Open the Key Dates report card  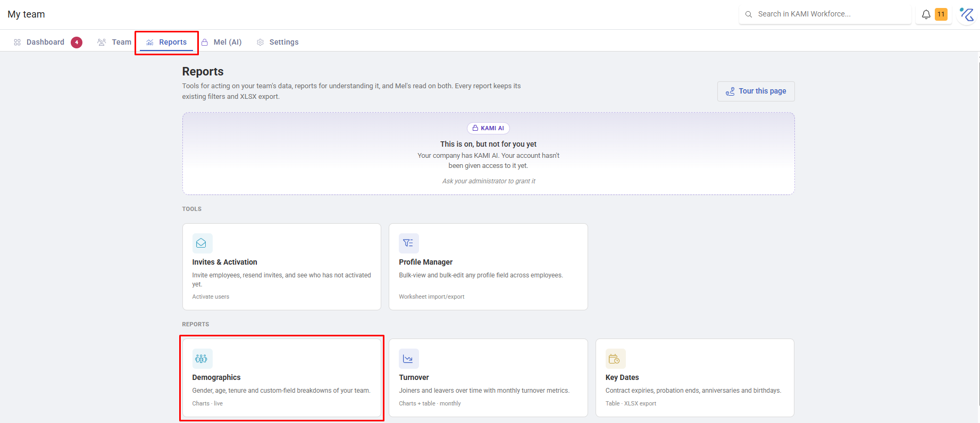[695, 378]
